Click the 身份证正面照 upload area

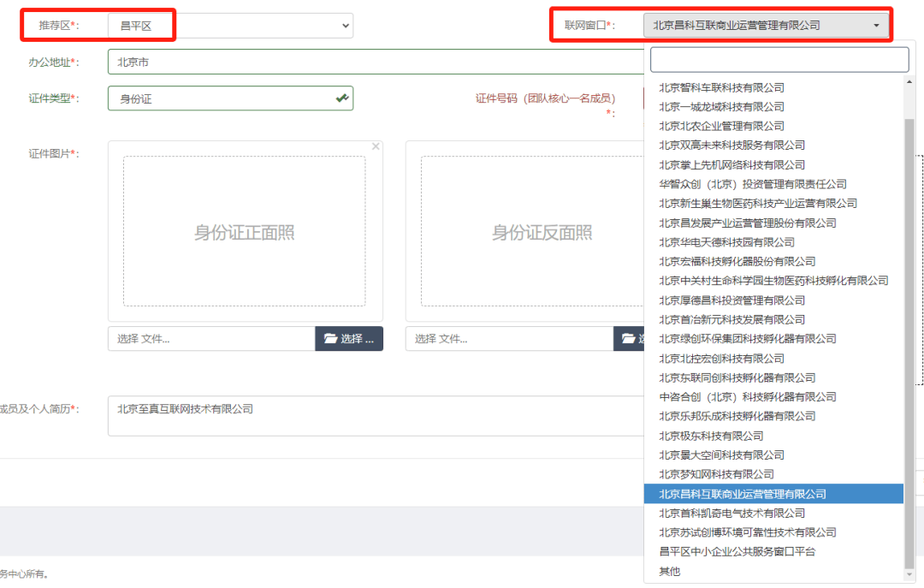pyautogui.click(x=245, y=231)
